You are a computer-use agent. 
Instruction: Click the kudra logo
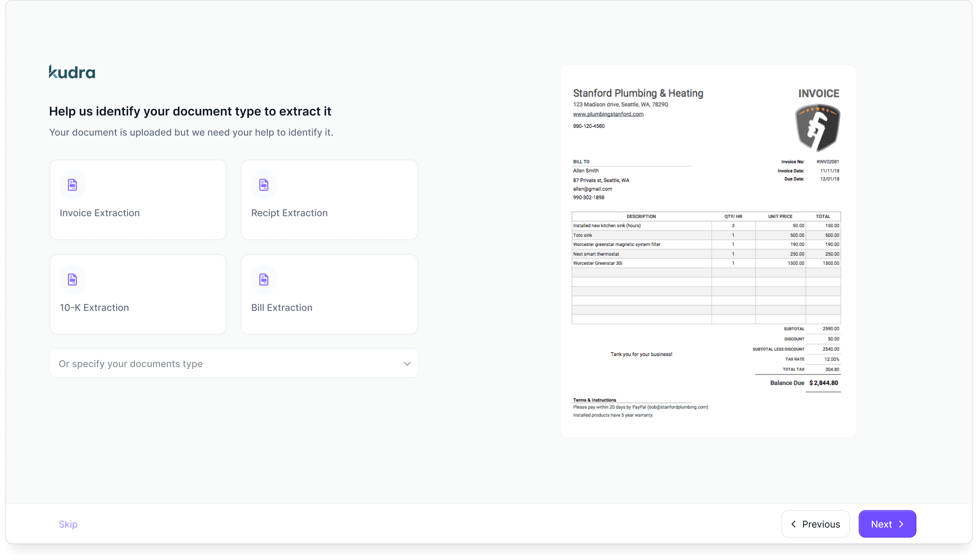coord(72,72)
